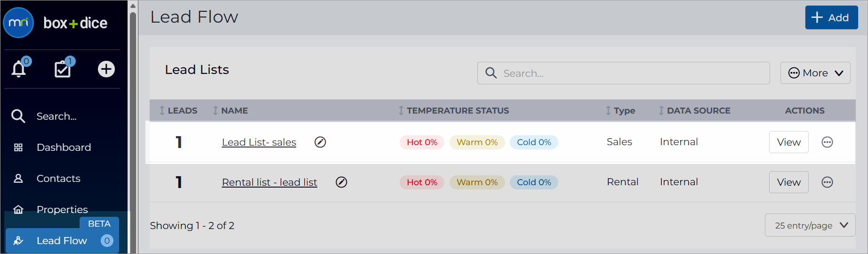Open actions menu for Rental list row
868x254 pixels.
coord(827,182)
